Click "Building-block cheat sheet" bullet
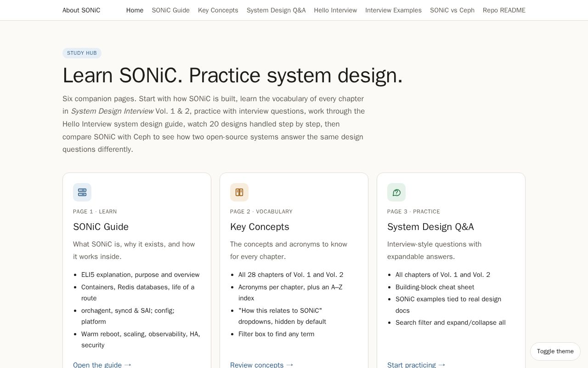The image size is (588, 368). click(435, 287)
